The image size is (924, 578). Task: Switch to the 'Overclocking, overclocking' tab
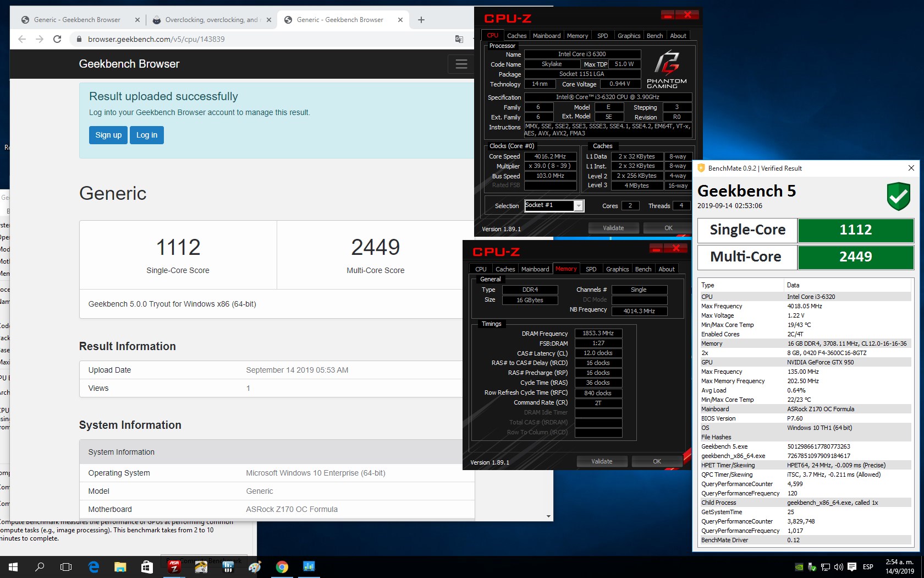click(x=211, y=20)
